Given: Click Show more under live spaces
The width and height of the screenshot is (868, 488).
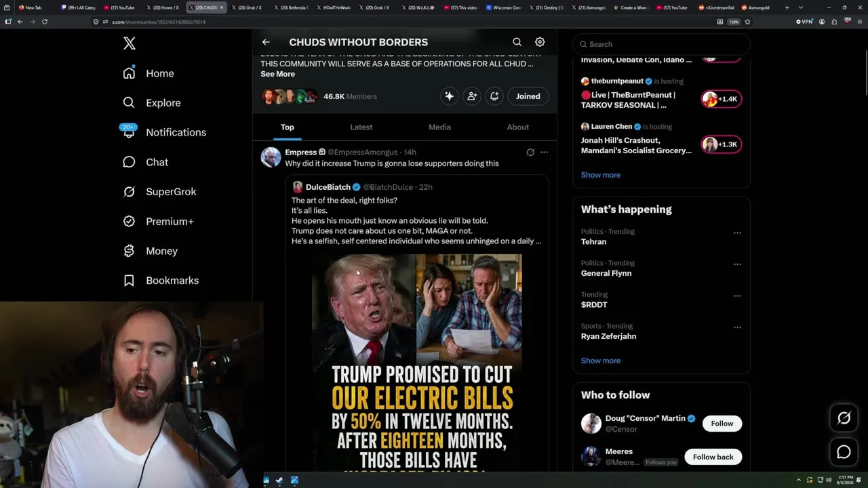Looking at the screenshot, I should click(601, 175).
